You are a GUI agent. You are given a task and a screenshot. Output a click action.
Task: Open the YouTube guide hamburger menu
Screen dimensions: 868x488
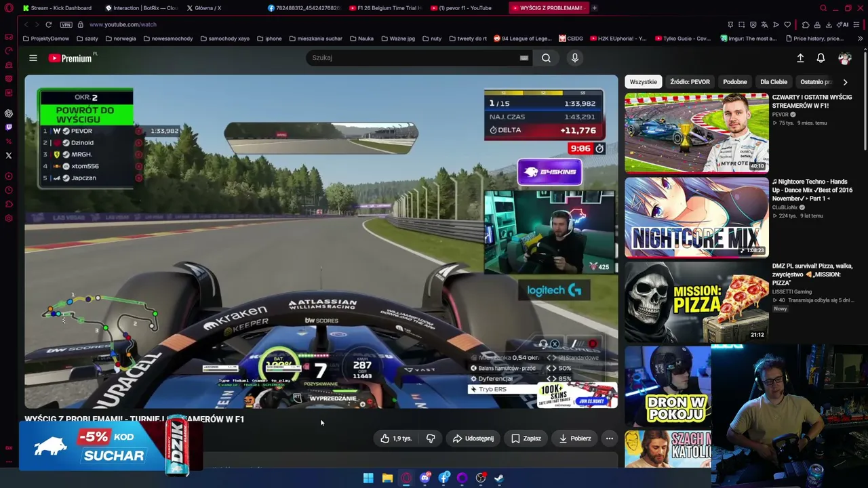(33, 58)
